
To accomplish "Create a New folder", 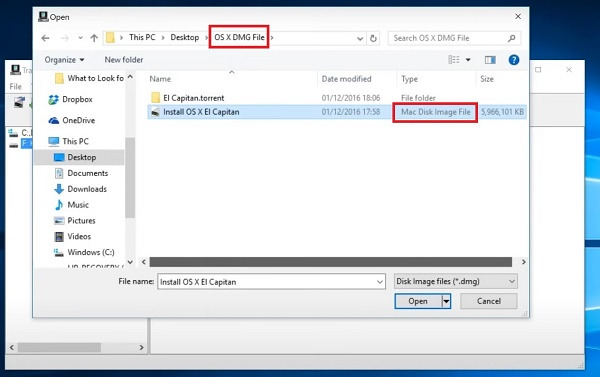I will [124, 60].
